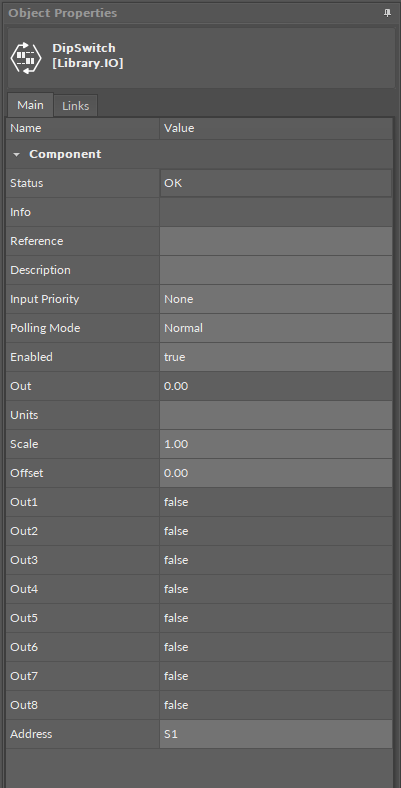Select the Main tab
401x788 pixels.
click(30, 105)
